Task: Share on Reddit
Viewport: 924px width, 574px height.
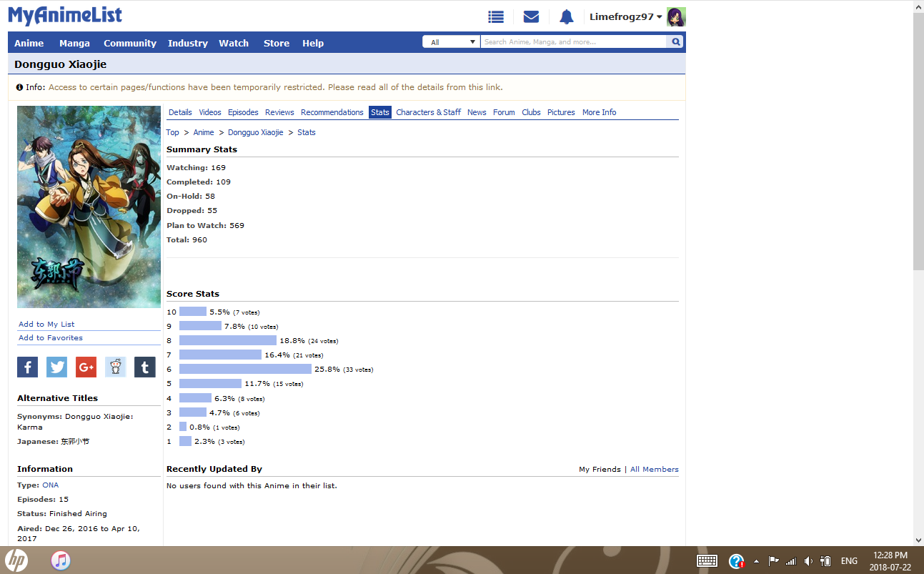Action: pyautogui.click(x=115, y=367)
